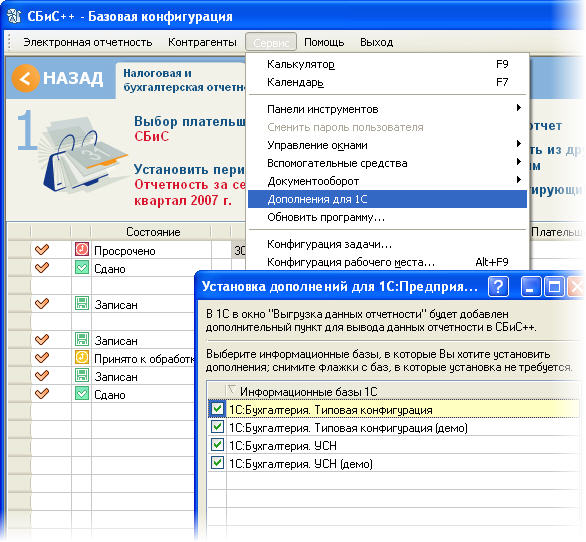This screenshot has height=542, width=586.
Task: Expand the Управление окнами submenu arrow
Action: [518, 144]
